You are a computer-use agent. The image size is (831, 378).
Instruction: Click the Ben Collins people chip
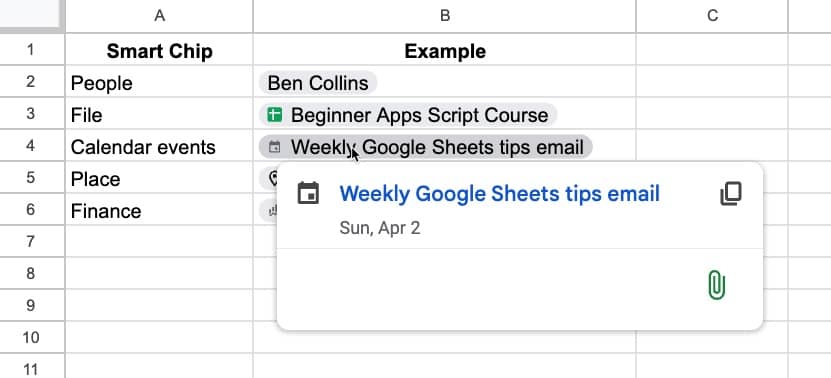[317, 83]
